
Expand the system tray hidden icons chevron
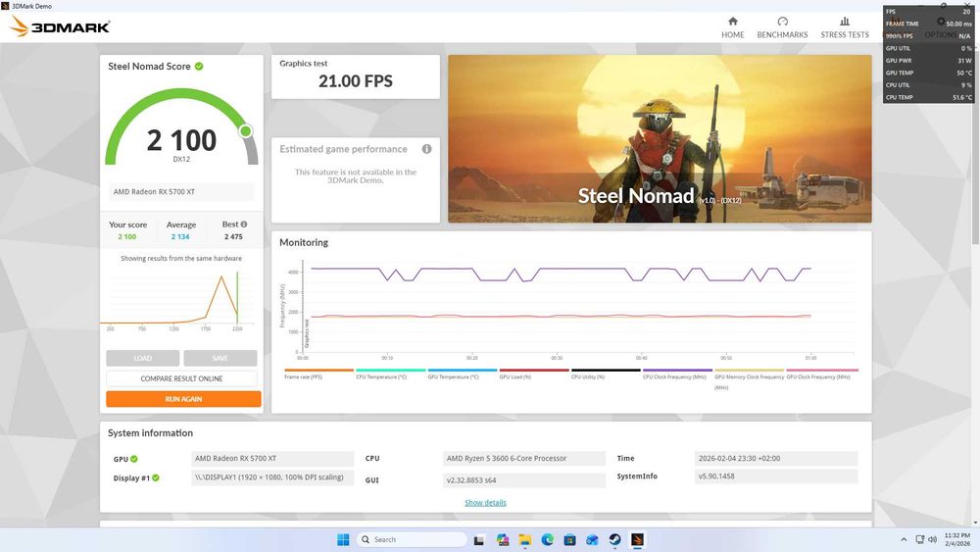pos(904,539)
